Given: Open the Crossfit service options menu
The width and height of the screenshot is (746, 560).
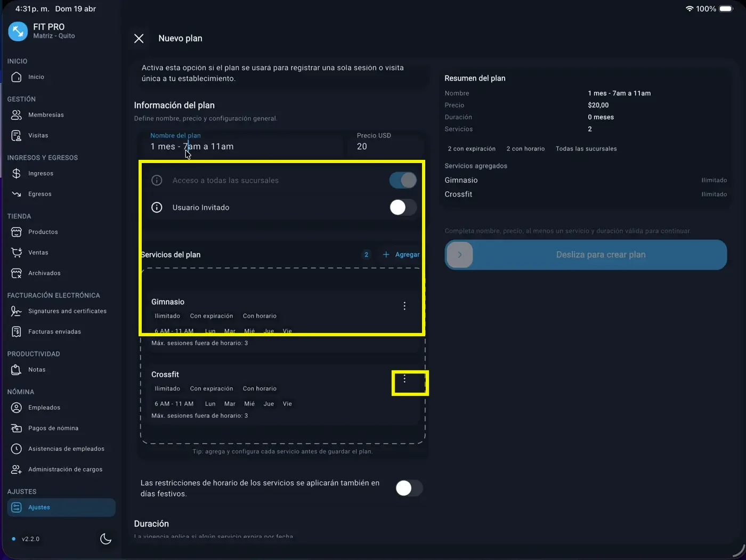Looking at the screenshot, I should (x=404, y=379).
